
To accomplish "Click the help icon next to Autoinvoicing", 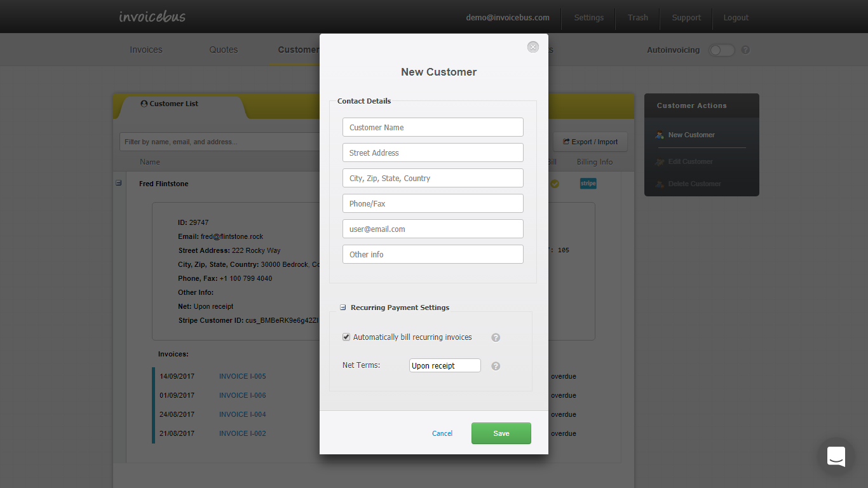I will coord(745,50).
